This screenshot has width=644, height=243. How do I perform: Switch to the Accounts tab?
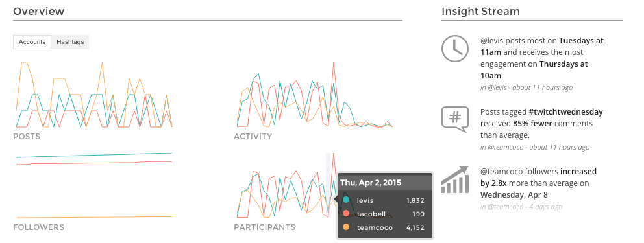(32, 42)
